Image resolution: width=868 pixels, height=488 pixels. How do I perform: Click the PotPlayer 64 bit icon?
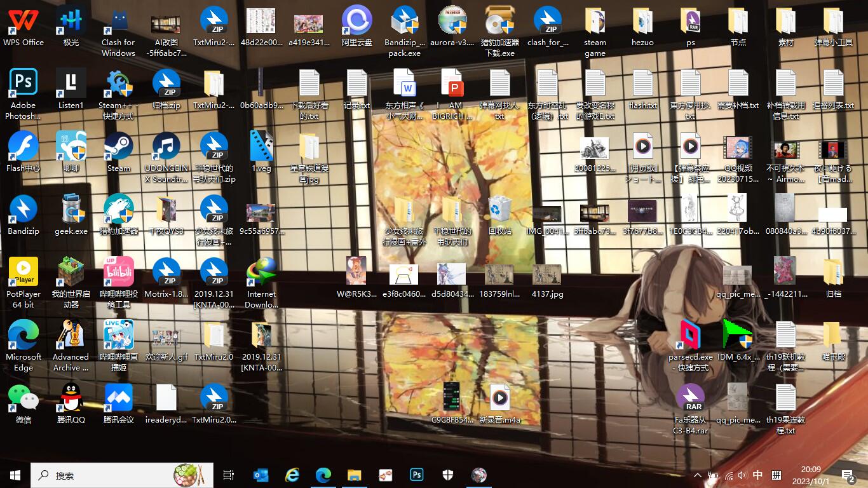[24, 273]
